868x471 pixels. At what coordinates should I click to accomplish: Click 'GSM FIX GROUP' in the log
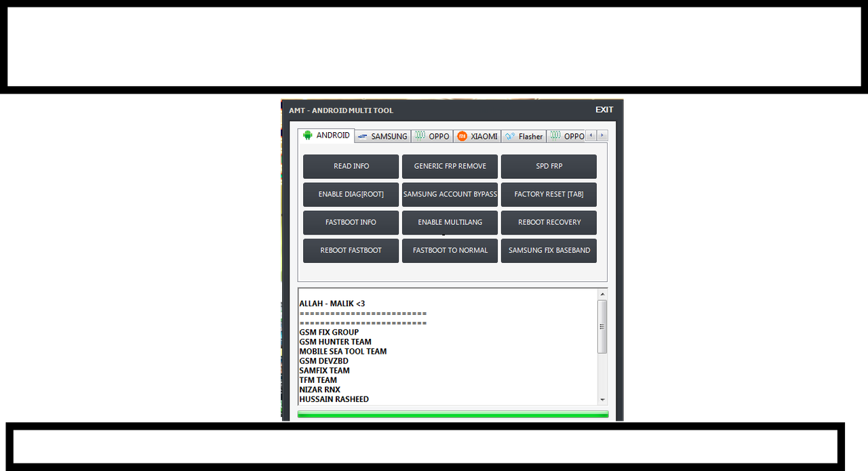tap(330, 333)
